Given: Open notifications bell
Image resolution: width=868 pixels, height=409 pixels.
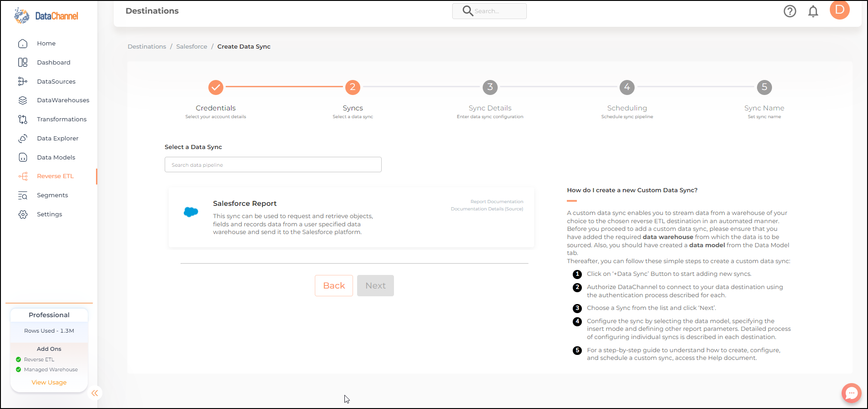Looking at the screenshot, I should [813, 11].
